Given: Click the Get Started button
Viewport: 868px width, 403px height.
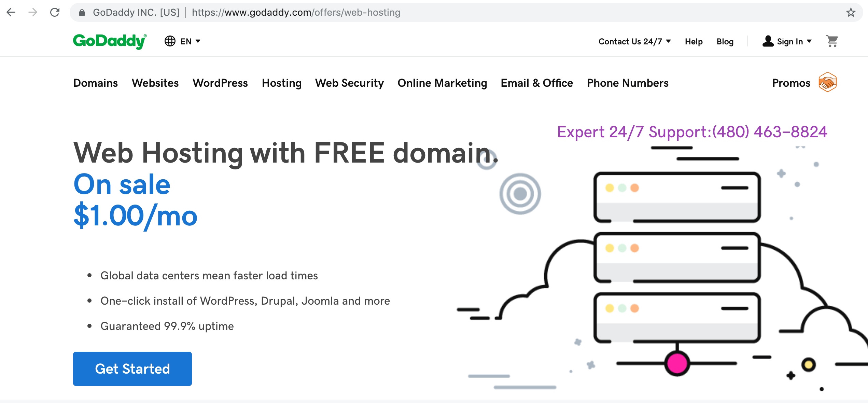Looking at the screenshot, I should click(x=132, y=369).
